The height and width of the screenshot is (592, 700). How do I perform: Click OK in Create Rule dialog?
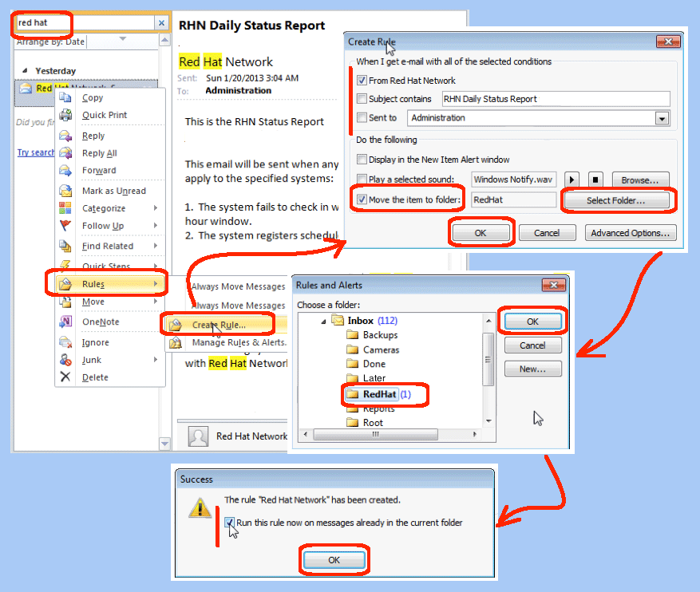click(x=481, y=233)
